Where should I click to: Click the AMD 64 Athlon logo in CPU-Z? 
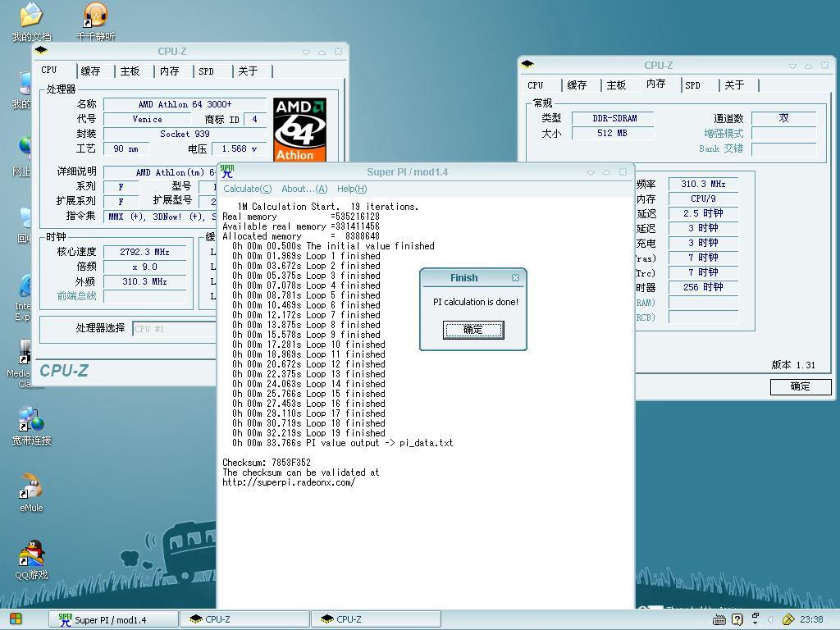click(x=299, y=130)
